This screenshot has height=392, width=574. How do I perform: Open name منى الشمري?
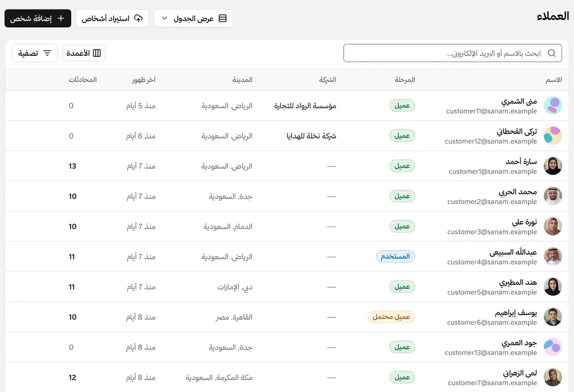519,101
